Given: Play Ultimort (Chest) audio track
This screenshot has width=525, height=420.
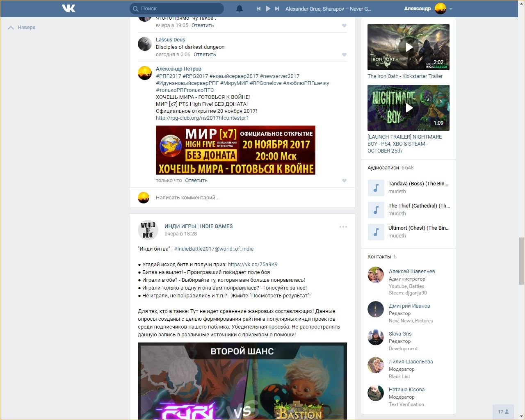Looking at the screenshot, I should pos(376,232).
